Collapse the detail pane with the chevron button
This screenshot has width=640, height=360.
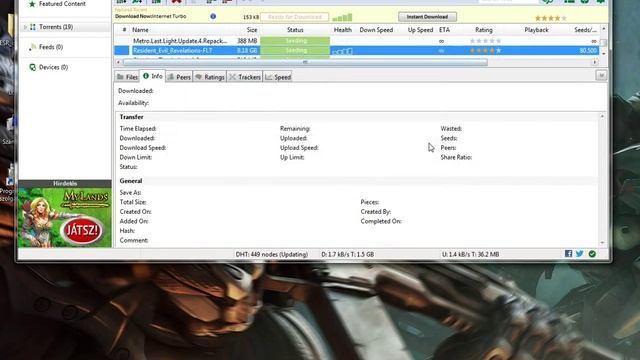[x=601, y=76]
